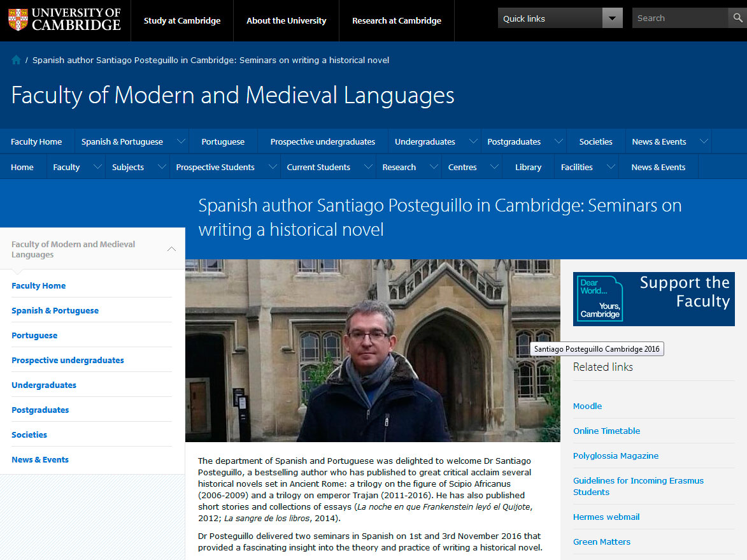Click the Support the Faculty banner
This screenshot has height=560, width=747.
(653, 299)
